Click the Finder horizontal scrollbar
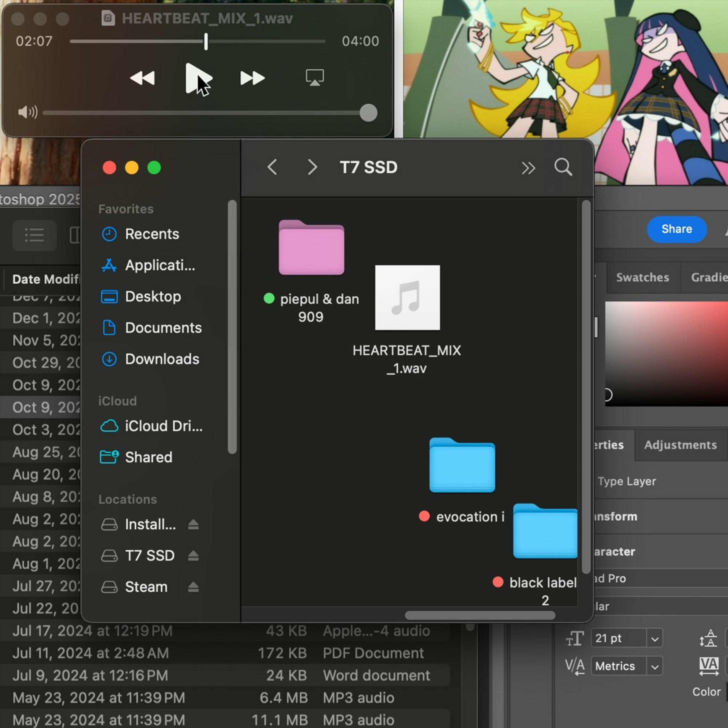 pyautogui.click(x=480, y=615)
